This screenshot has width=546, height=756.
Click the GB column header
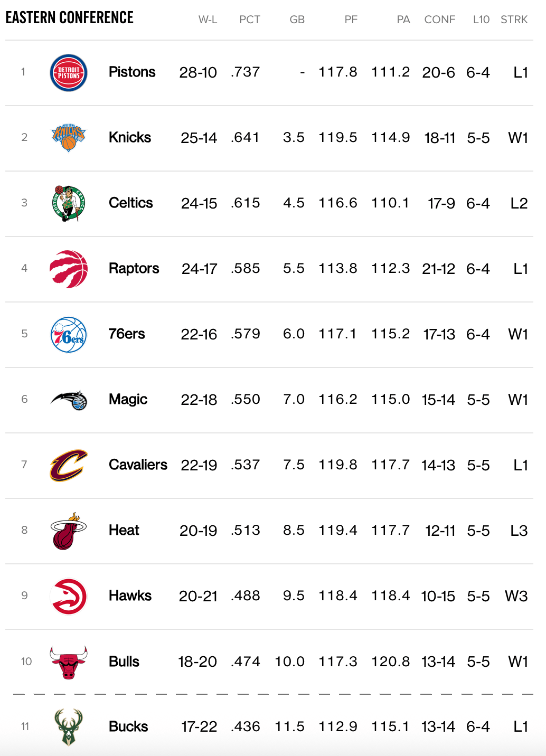tap(297, 20)
